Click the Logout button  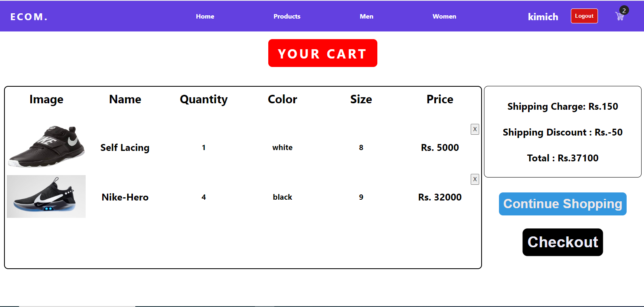tap(584, 16)
